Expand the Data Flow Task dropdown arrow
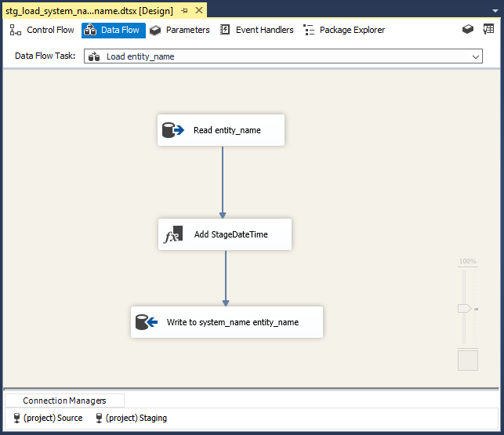Image resolution: width=504 pixels, height=435 pixels. click(x=476, y=57)
